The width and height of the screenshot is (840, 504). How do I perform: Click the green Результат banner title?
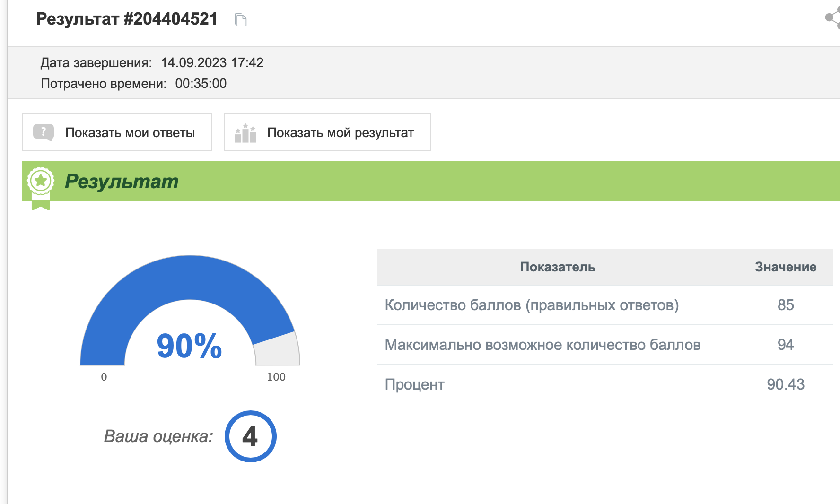pos(122,182)
